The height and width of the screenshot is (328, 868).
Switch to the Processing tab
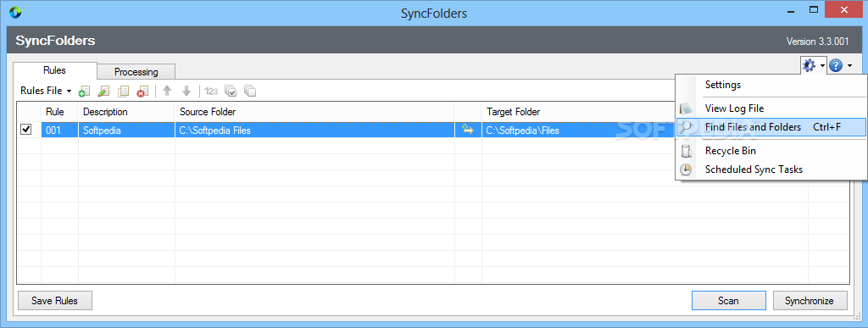(x=136, y=72)
